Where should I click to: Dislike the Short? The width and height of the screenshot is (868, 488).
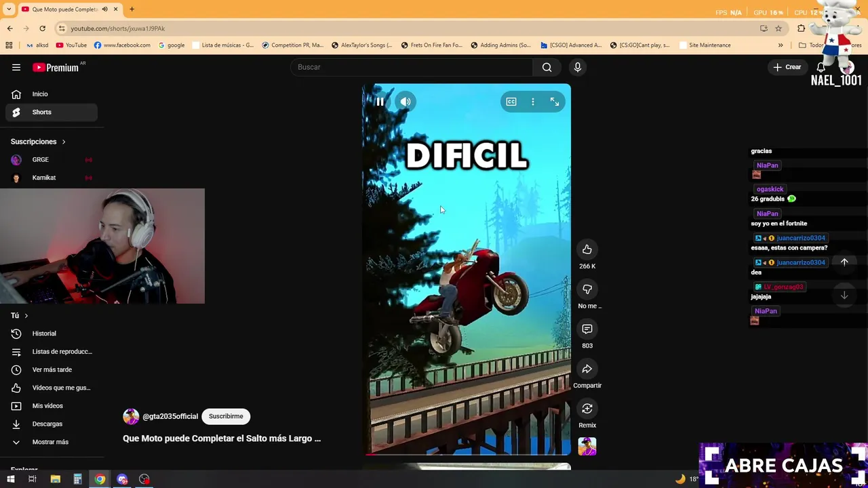click(x=587, y=289)
